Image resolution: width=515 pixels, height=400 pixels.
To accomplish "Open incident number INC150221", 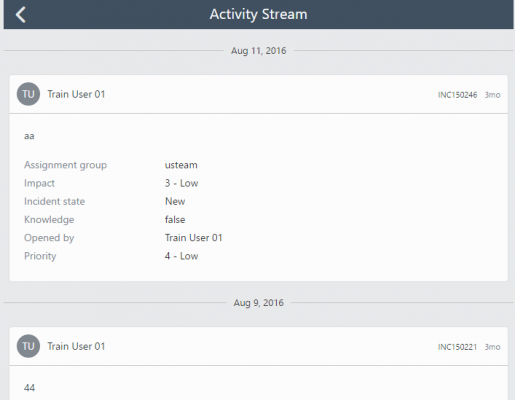I will click(457, 347).
